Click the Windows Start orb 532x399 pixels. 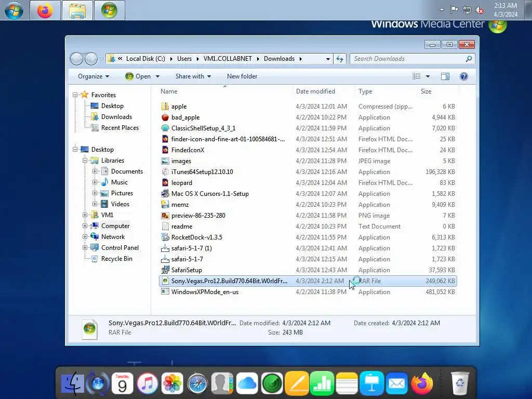pos(14,10)
